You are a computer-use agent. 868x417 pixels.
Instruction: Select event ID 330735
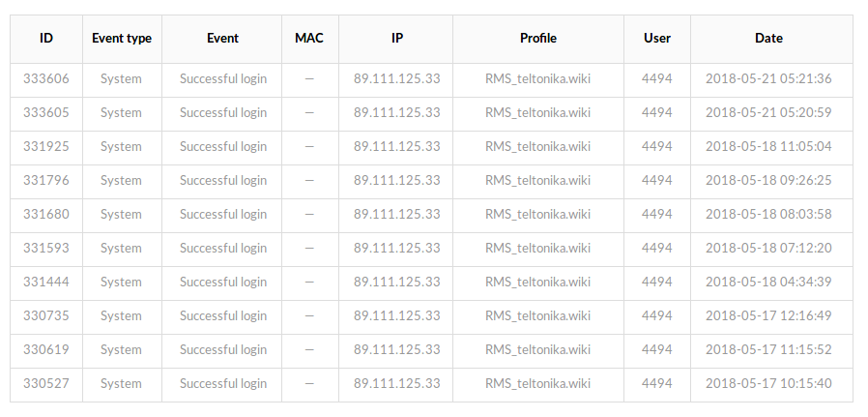point(46,316)
